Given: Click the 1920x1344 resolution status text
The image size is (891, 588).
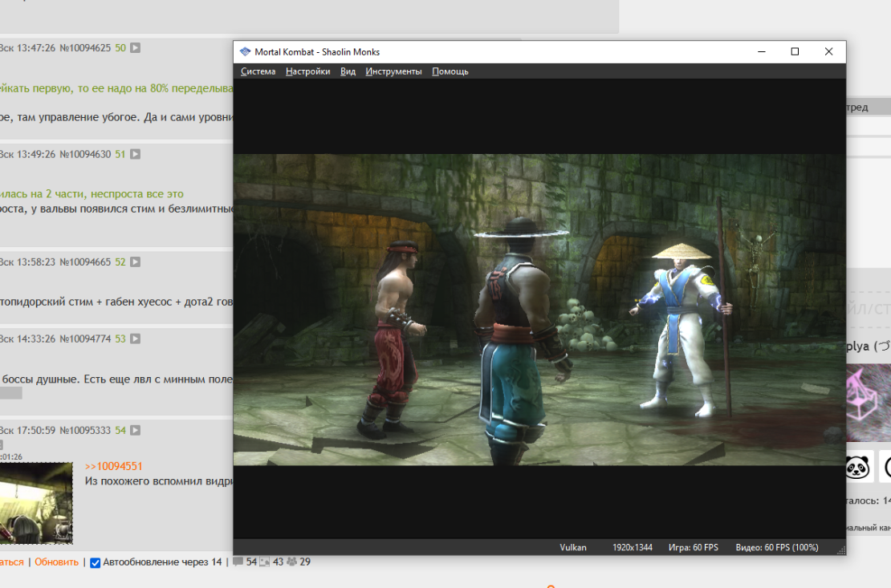Looking at the screenshot, I should [633, 547].
